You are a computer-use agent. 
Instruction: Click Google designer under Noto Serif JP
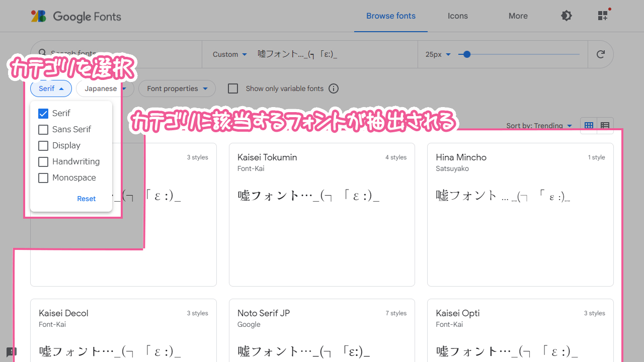tap(249, 324)
